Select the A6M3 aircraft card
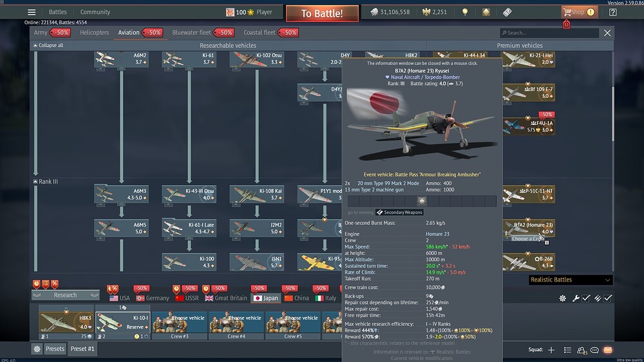 coord(121,195)
